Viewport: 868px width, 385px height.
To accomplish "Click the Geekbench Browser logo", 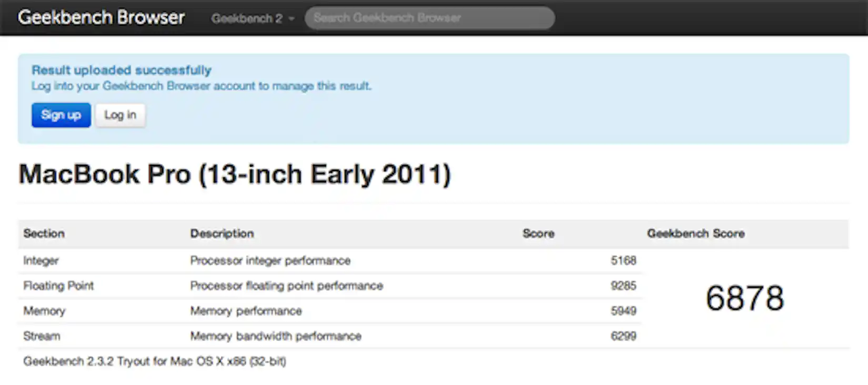I will (x=100, y=17).
